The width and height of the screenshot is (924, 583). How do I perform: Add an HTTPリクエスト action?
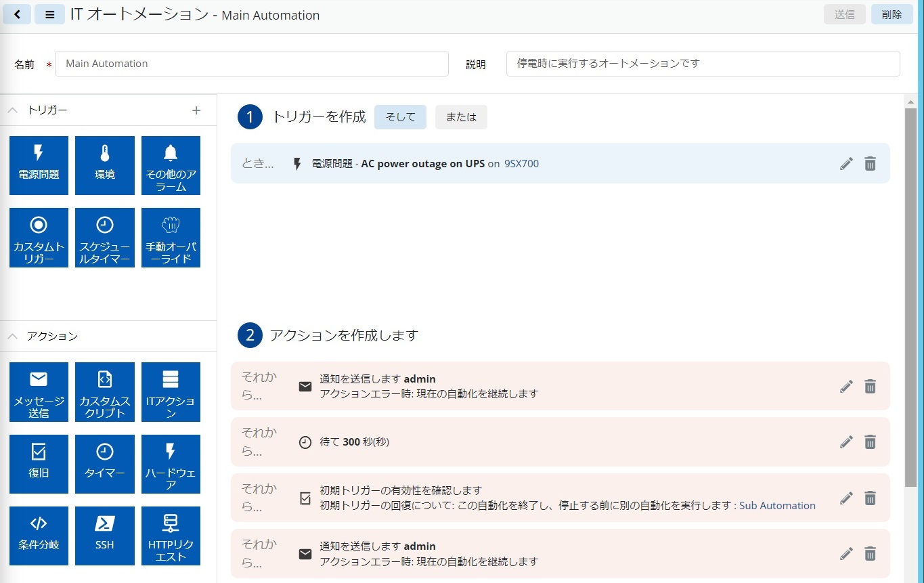(x=171, y=535)
